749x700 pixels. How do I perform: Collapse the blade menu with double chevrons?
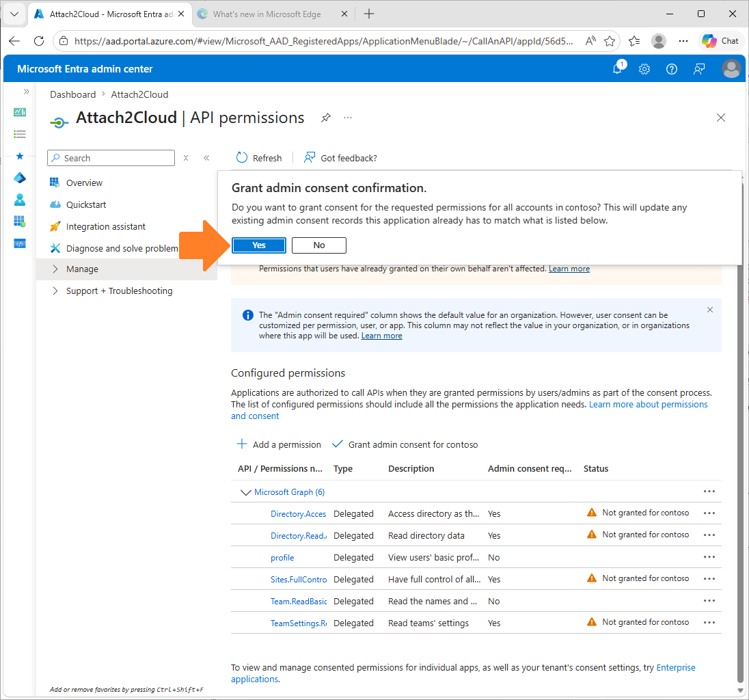pyautogui.click(x=206, y=157)
